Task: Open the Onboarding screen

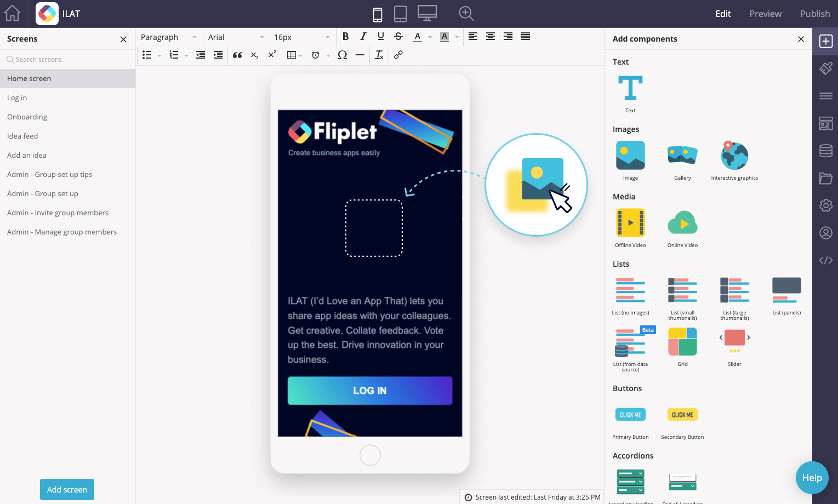Action: pos(68,117)
